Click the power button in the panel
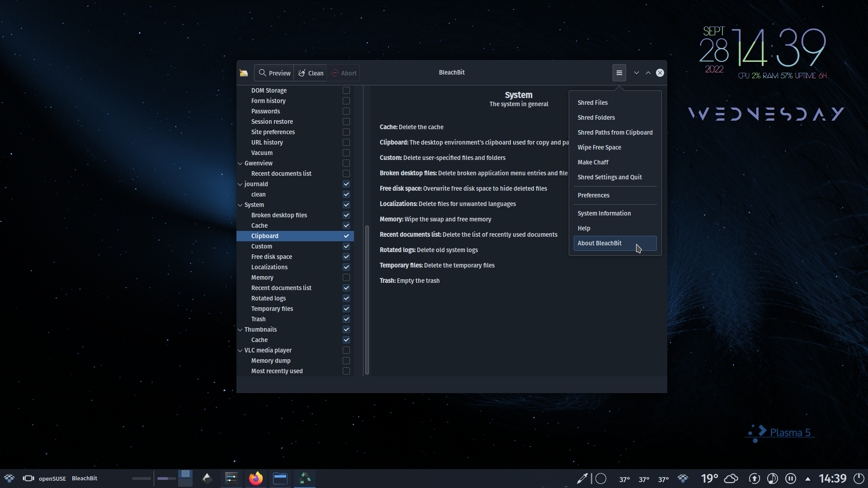The width and height of the screenshot is (868, 488). point(859,479)
